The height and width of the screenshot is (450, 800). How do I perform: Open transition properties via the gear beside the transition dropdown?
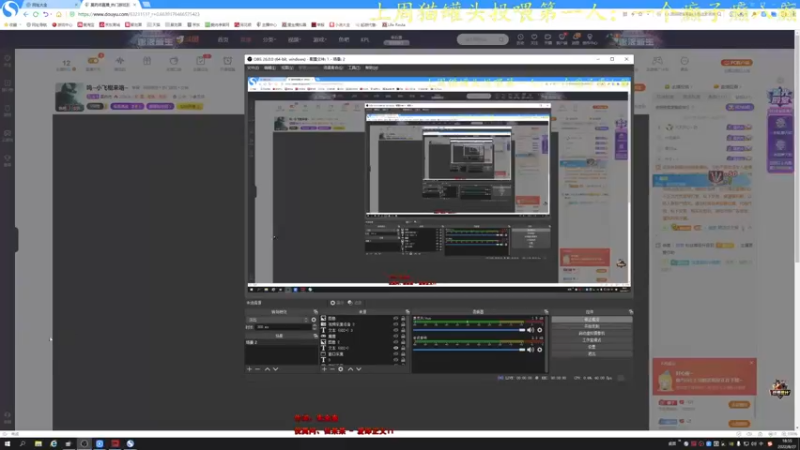pos(313,320)
